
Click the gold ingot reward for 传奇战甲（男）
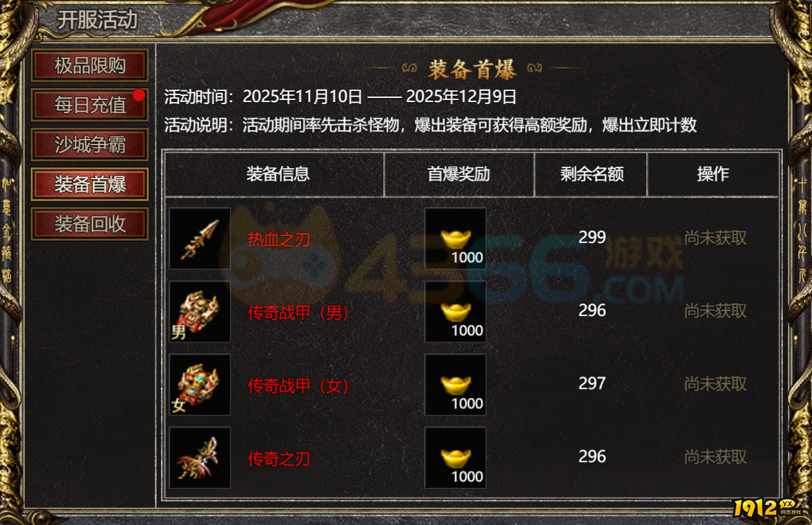[x=455, y=312]
